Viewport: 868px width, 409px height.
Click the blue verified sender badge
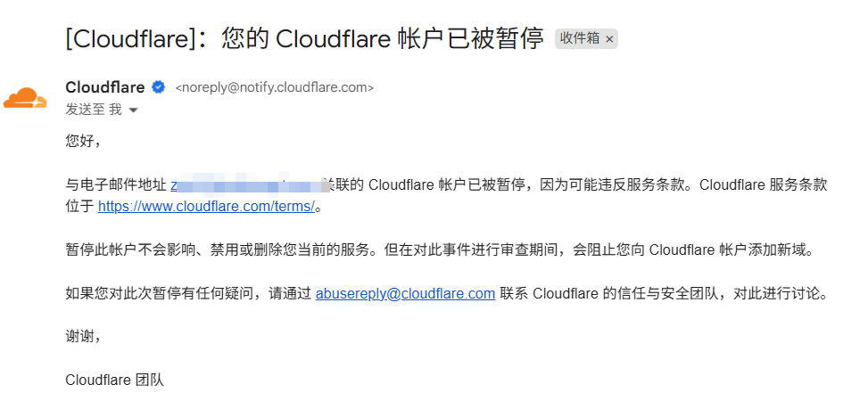[158, 87]
